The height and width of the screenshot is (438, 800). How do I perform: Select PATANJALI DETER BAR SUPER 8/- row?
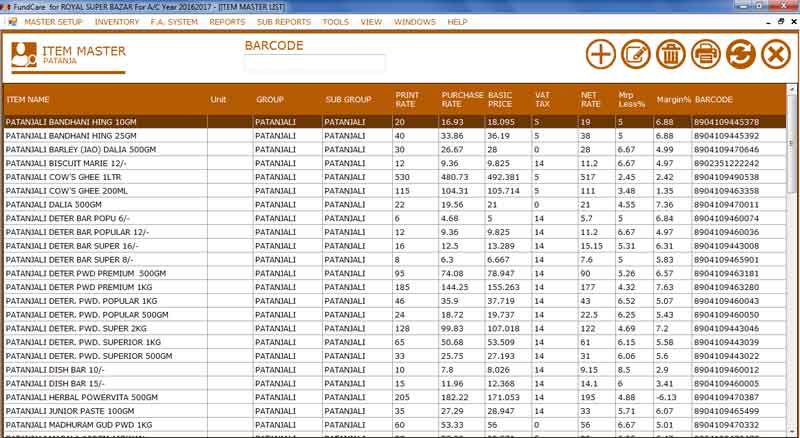coord(394,260)
